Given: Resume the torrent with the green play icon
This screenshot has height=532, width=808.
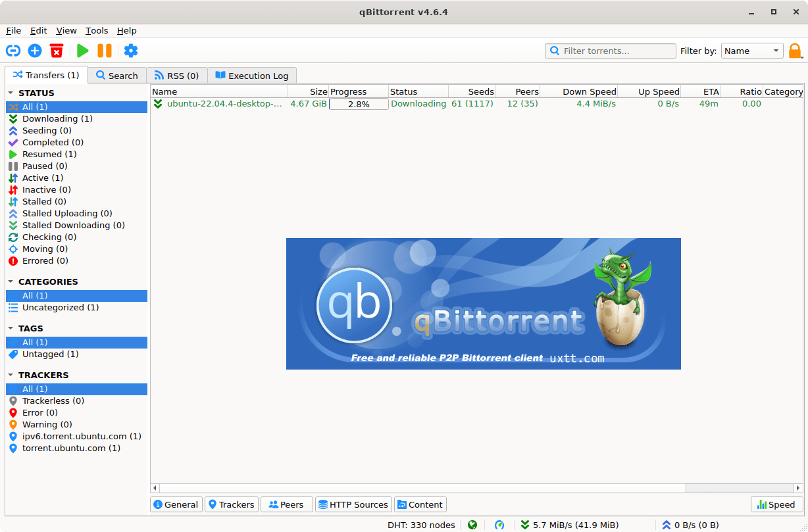Looking at the screenshot, I should pyautogui.click(x=82, y=51).
